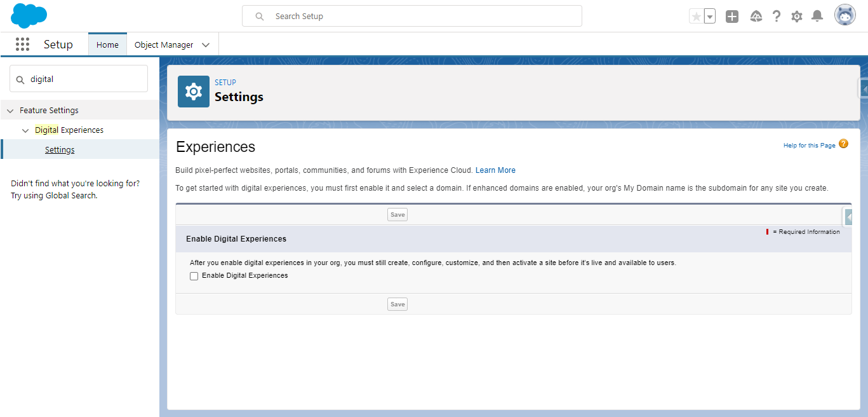This screenshot has width=868, height=417.
Task: Open the App Launcher grid icon
Action: [22, 44]
